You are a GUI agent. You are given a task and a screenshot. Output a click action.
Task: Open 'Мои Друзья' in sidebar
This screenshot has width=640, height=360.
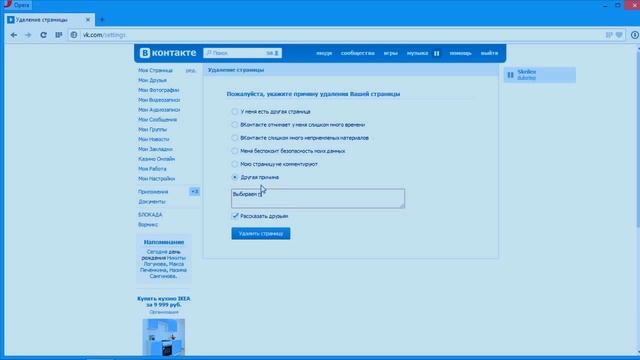click(x=152, y=80)
